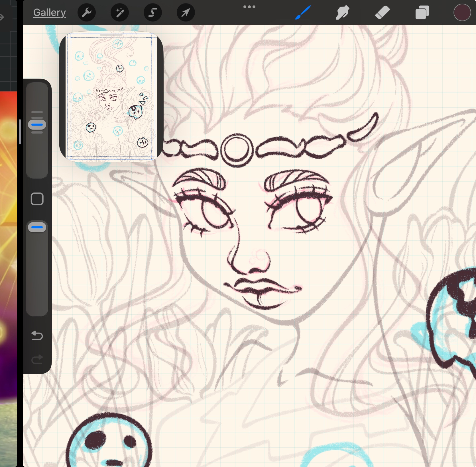Screen dimensions: 476x467
Task: Open the Layers panel
Action: pos(422,13)
